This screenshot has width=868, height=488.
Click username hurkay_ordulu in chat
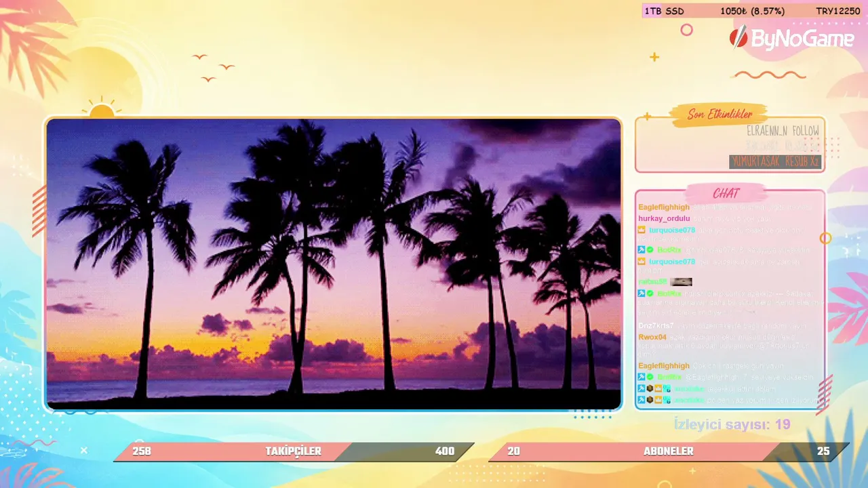click(x=664, y=218)
